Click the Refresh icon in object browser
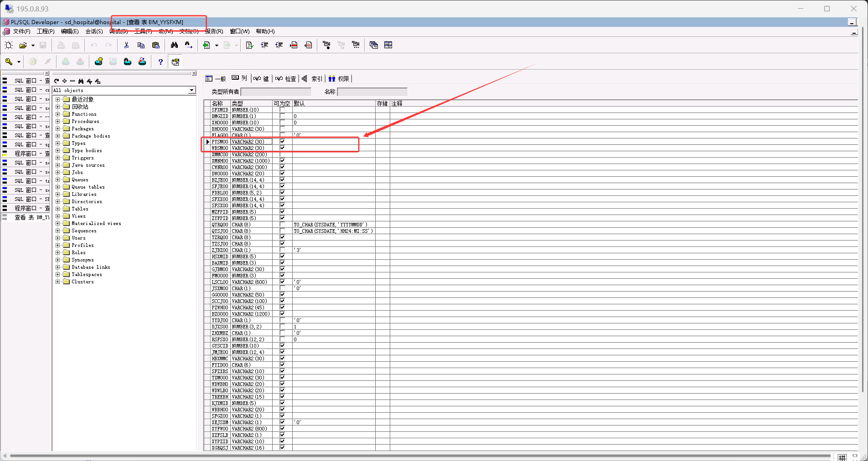This screenshot has width=868, height=461. [x=57, y=81]
